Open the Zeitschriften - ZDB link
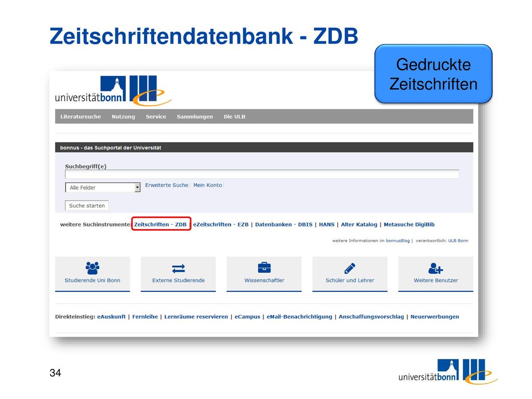The width and height of the screenshot is (532, 399). pos(160,224)
